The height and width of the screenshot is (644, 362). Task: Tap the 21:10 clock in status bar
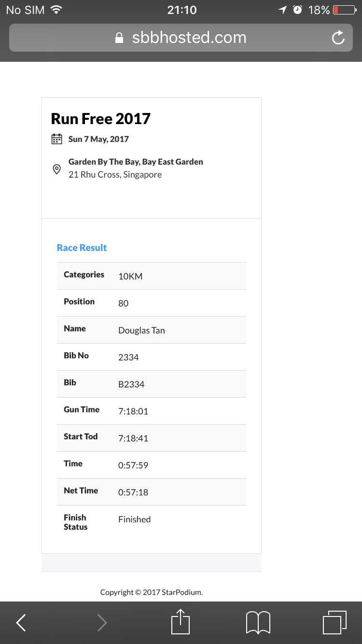click(182, 10)
